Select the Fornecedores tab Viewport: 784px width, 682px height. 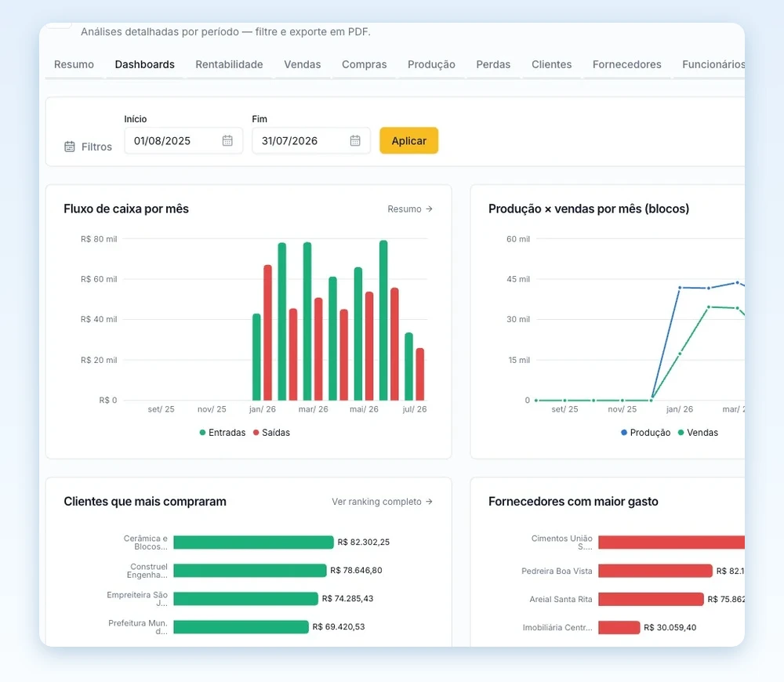(627, 64)
